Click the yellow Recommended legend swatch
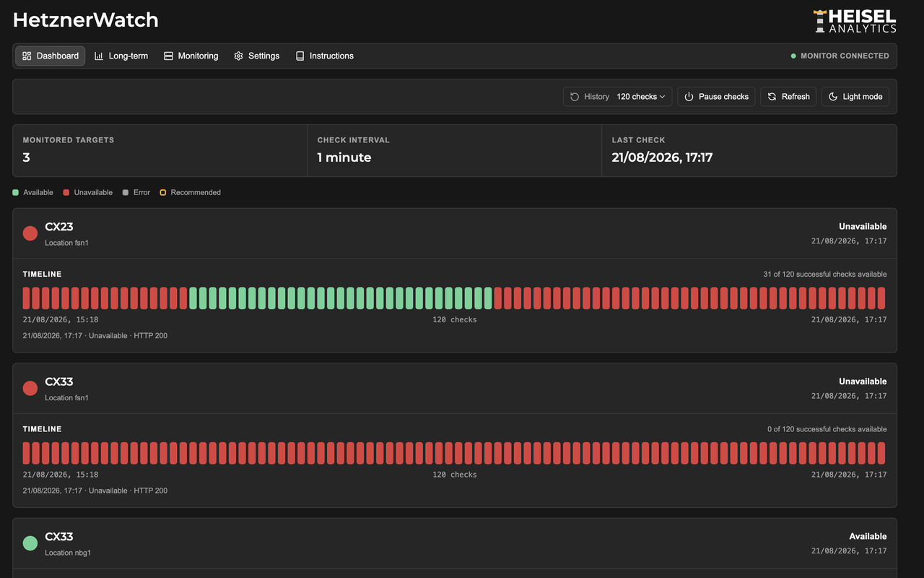The height and width of the screenshot is (578, 924). (x=163, y=192)
